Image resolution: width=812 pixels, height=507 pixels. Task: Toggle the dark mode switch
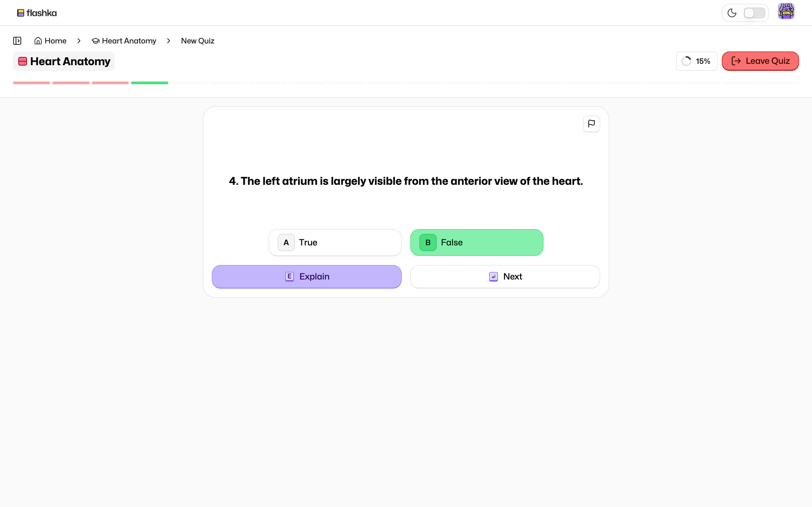(754, 13)
